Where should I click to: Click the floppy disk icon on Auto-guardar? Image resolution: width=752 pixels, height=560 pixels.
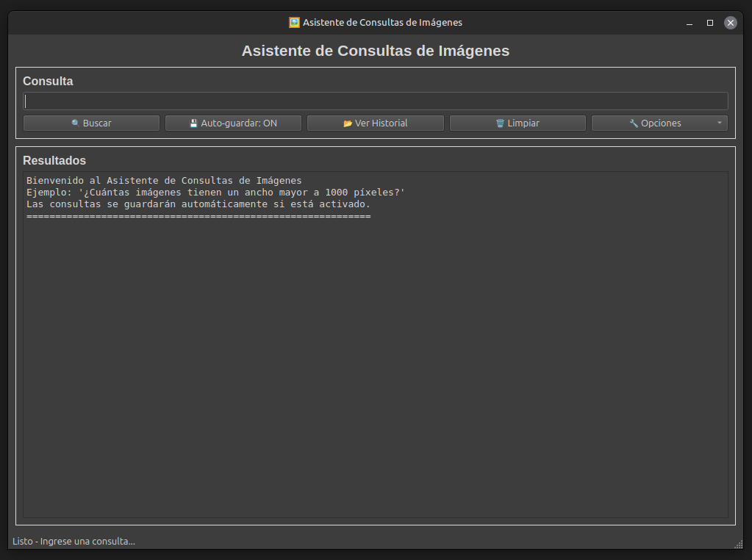[x=194, y=123]
